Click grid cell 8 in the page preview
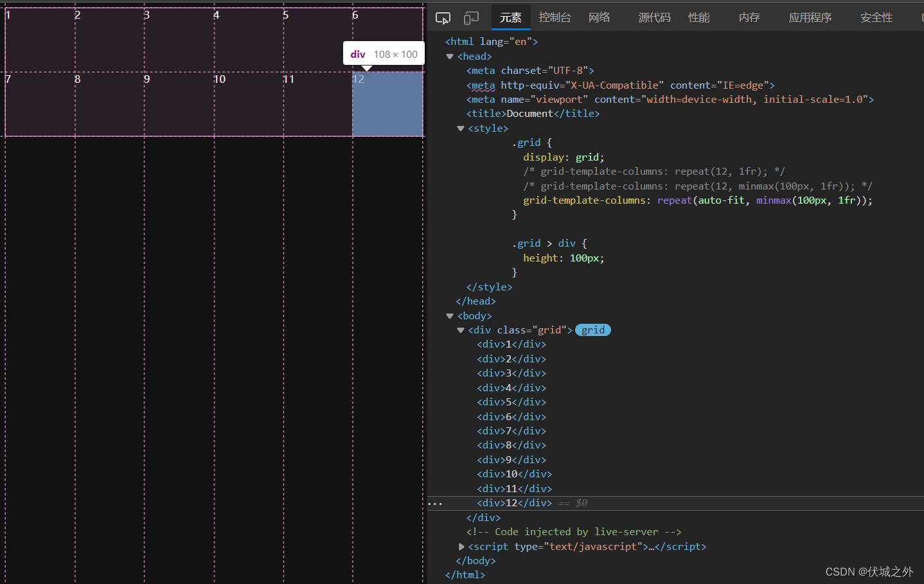The height and width of the screenshot is (584, 924). point(109,104)
